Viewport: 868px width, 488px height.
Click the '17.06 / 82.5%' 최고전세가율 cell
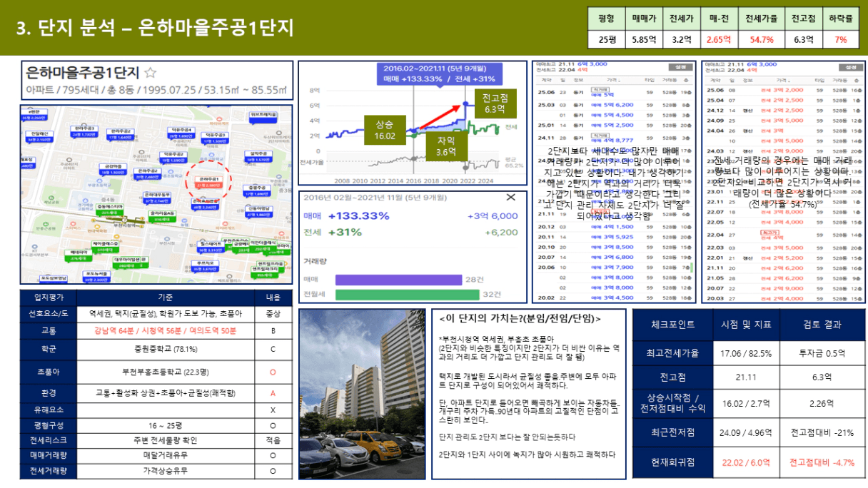pos(745,353)
